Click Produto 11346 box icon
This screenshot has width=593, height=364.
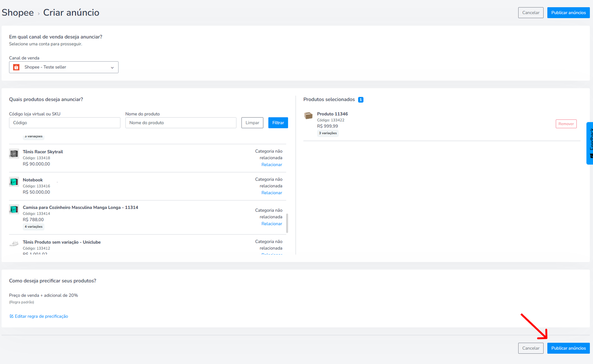[308, 116]
